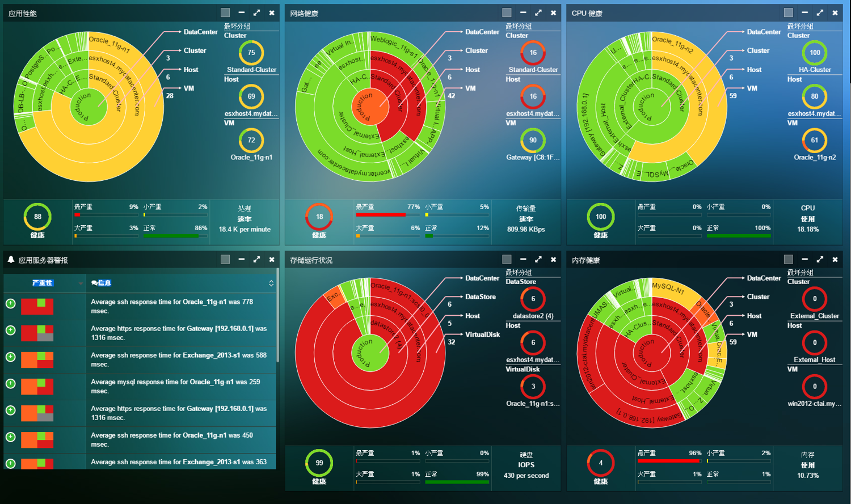Select Gateway VM gauge 90 in 网络健康
The height and width of the screenshot is (504, 851).
pos(533,140)
